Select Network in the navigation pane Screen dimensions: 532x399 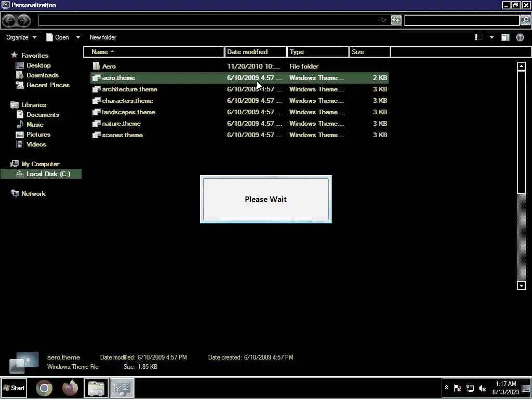click(x=28, y=193)
